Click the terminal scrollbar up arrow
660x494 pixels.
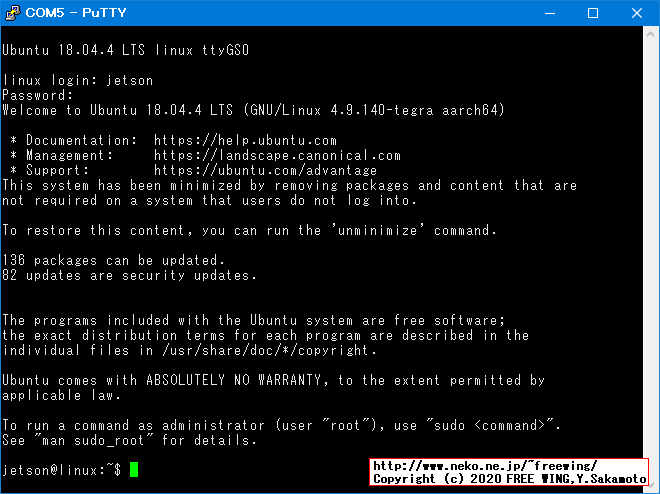[x=650, y=36]
